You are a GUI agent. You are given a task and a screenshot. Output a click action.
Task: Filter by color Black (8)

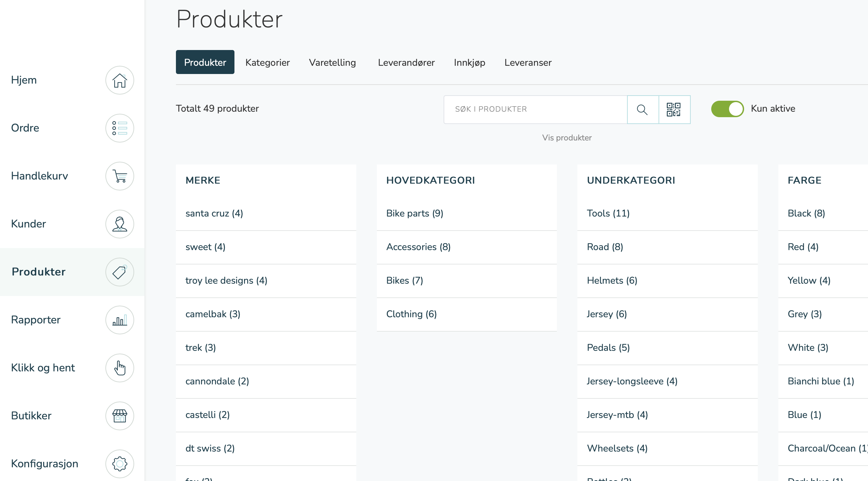(x=823, y=213)
